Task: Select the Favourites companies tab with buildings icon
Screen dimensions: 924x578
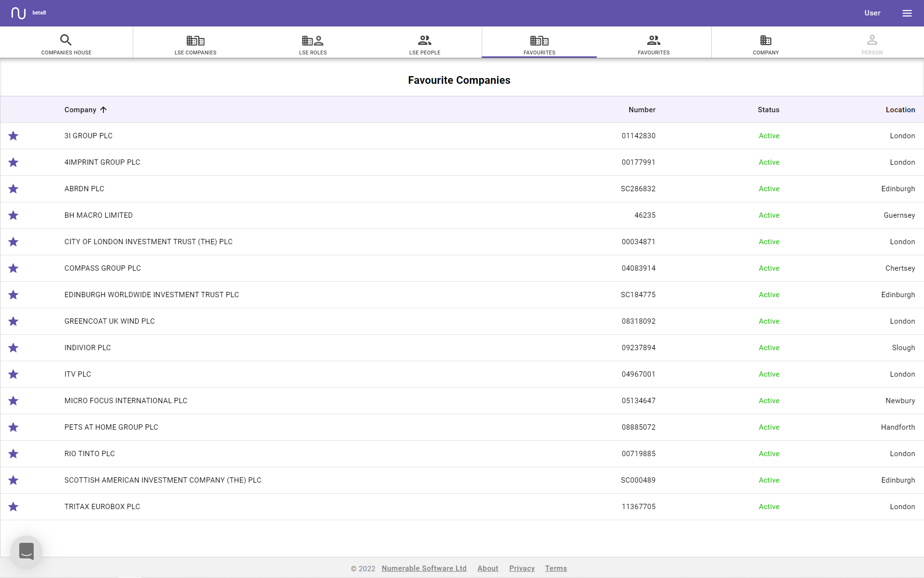Action: click(x=539, y=42)
